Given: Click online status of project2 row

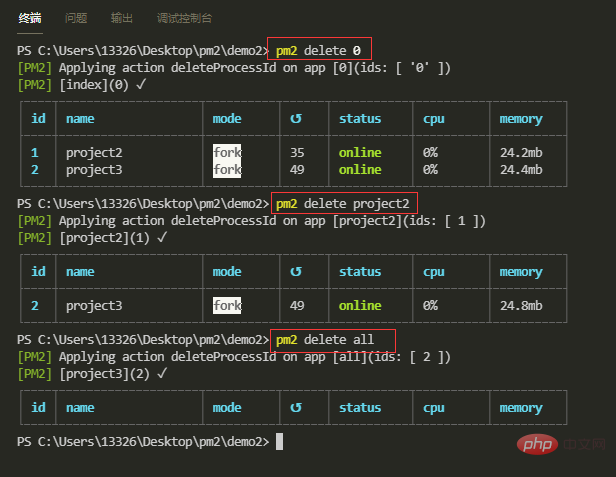Looking at the screenshot, I should coord(360,152).
